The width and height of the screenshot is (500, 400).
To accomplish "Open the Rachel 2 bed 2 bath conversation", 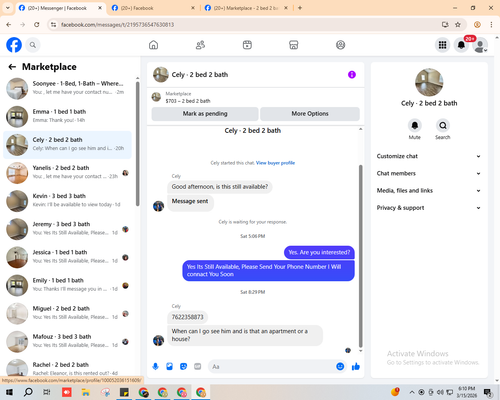I will pyautogui.click(x=67, y=368).
